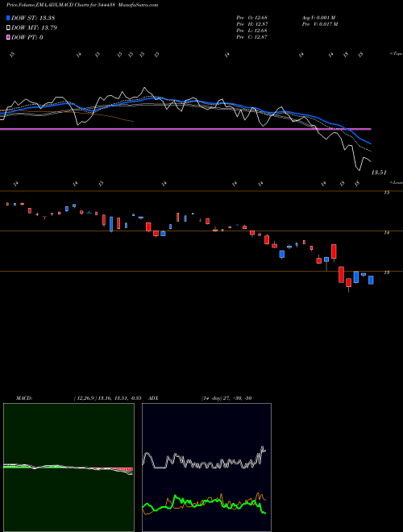Click the magenta horizontal DOW PT line
The height and width of the screenshot is (532, 403).
tap(185, 129)
